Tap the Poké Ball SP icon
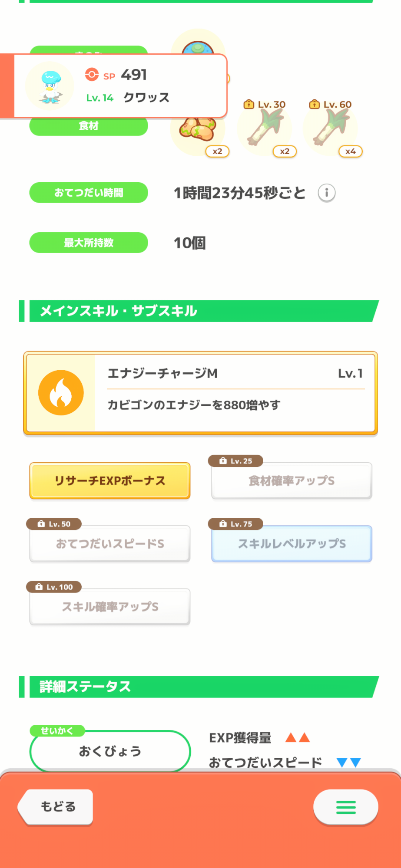401x868 pixels. click(x=92, y=75)
